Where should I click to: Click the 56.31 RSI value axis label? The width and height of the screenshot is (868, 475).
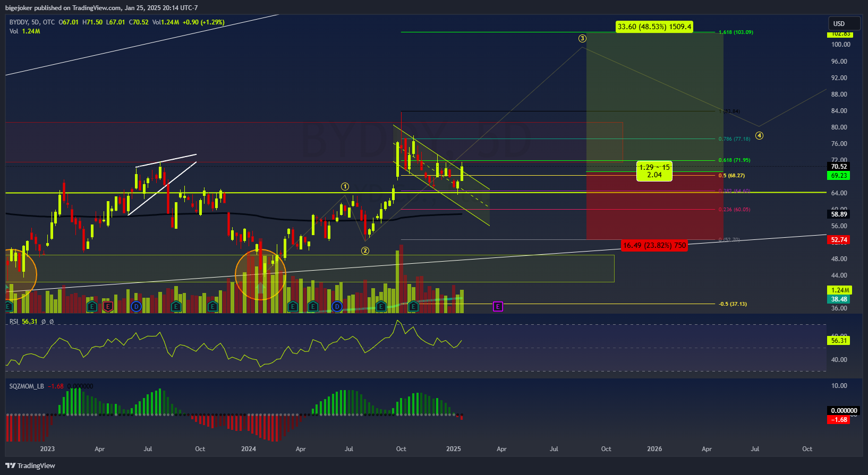(x=839, y=341)
